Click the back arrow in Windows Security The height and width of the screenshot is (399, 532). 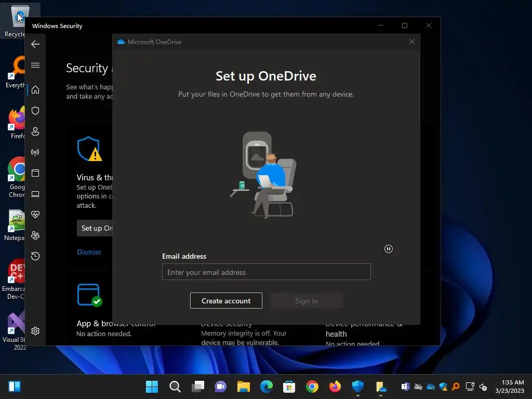35,44
